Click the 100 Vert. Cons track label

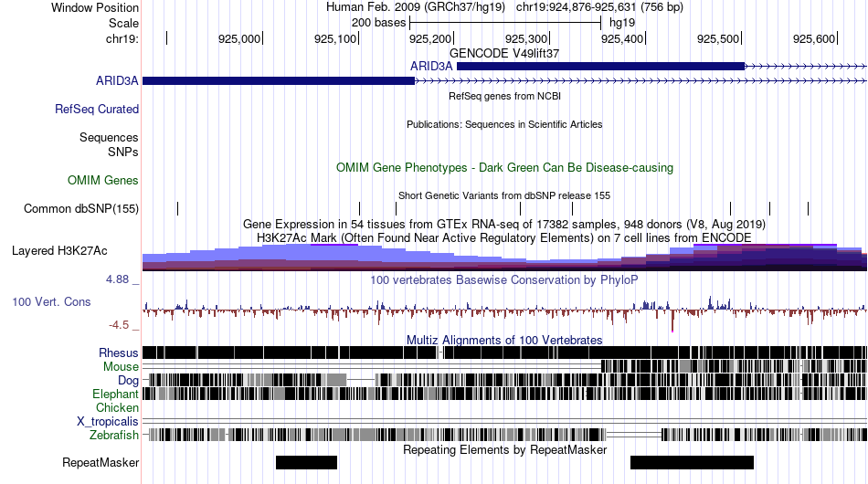coord(51,301)
